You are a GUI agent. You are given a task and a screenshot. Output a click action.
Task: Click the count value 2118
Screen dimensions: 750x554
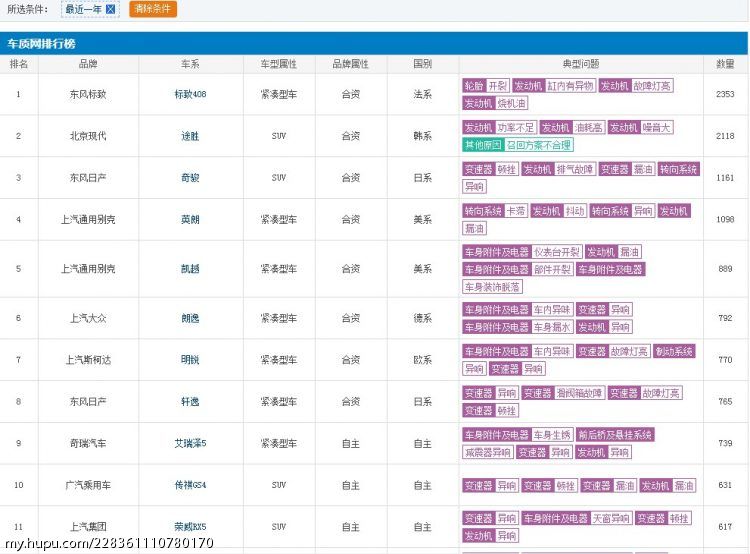[x=725, y=136]
